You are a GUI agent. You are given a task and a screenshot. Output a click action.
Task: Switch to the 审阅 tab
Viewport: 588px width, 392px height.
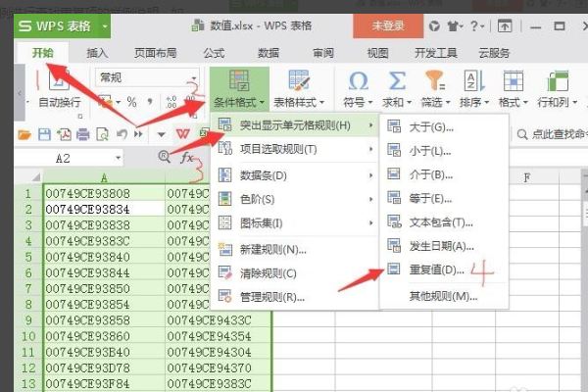(x=323, y=53)
